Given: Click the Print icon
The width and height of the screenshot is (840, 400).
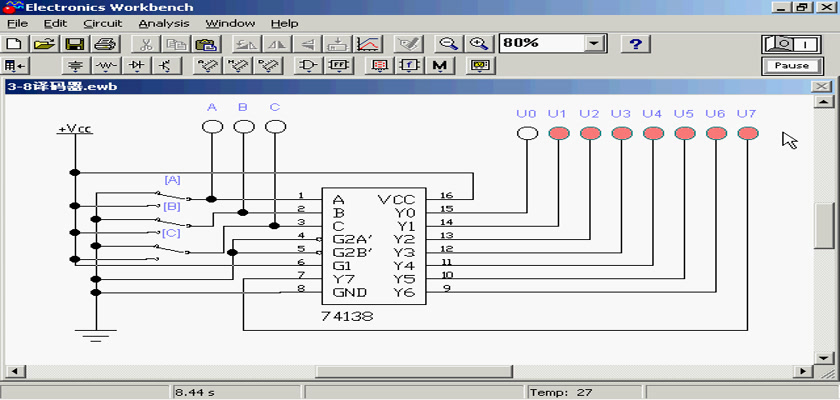Looking at the screenshot, I should pos(105,44).
